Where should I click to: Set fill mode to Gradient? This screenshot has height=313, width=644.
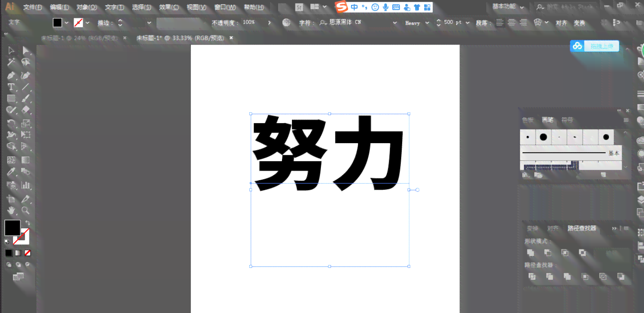tap(18, 253)
